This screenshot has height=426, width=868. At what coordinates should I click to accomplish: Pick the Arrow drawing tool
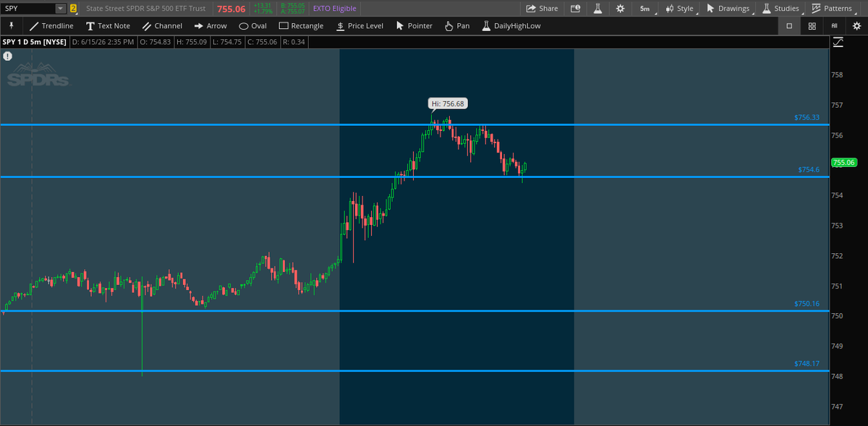(x=210, y=26)
